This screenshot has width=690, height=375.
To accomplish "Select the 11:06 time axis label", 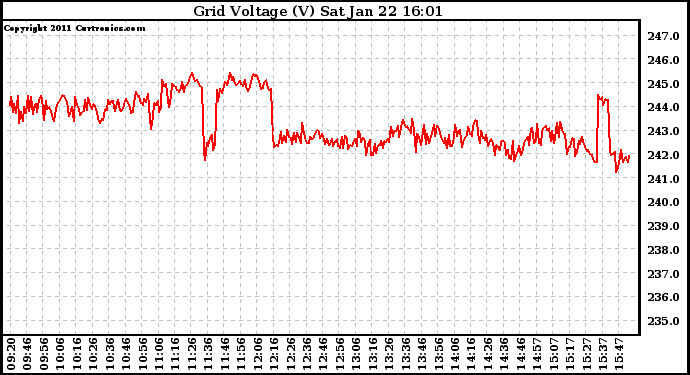I will 159,354.
